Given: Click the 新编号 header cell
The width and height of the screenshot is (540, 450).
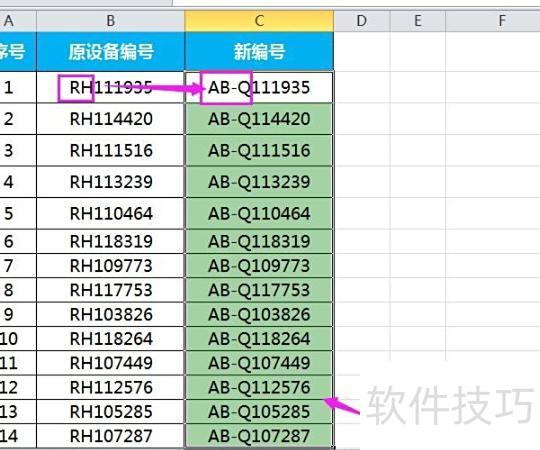Looking at the screenshot, I should (x=259, y=52).
